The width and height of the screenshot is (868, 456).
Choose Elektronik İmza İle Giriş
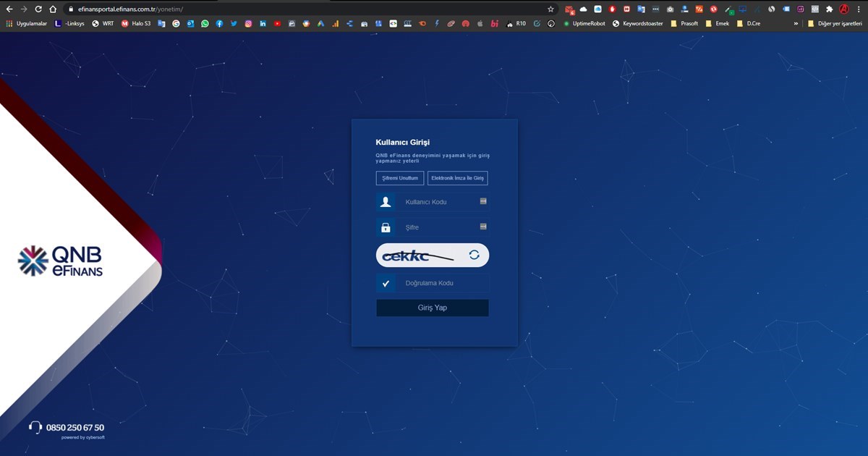[x=458, y=178]
